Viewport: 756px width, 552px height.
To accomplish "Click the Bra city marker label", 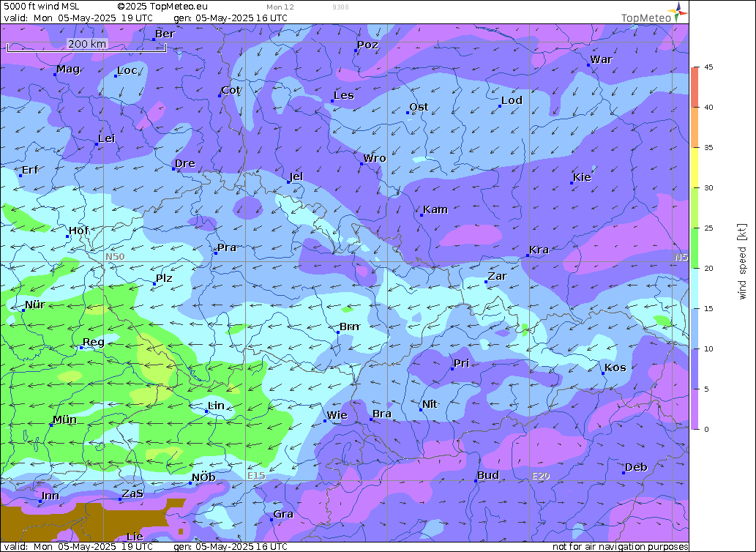I will click(x=382, y=414).
